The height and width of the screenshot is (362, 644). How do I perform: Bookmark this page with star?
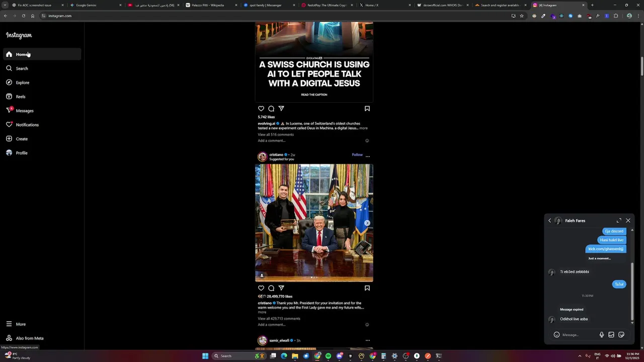522,16
